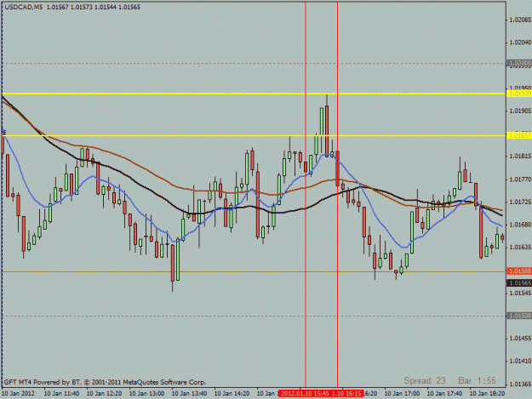Viewport: 532px width, 399px height.
Task: Click the '10 Jan 18:20' time axis label
Action: click(487, 394)
